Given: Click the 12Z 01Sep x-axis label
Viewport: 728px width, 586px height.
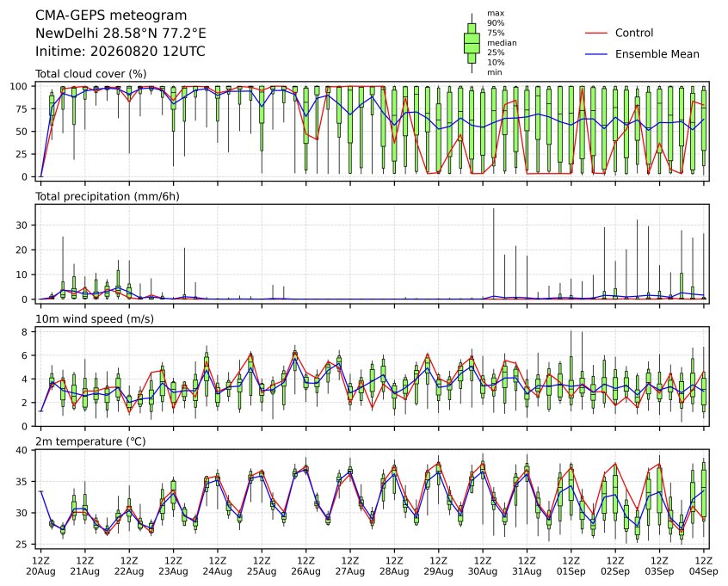Looking at the screenshot, I should tap(571, 566).
